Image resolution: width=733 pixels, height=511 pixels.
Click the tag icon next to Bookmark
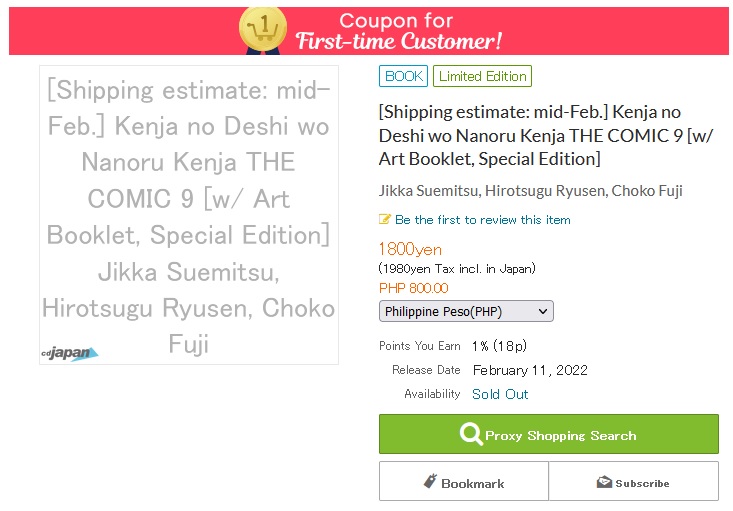click(430, 482)
